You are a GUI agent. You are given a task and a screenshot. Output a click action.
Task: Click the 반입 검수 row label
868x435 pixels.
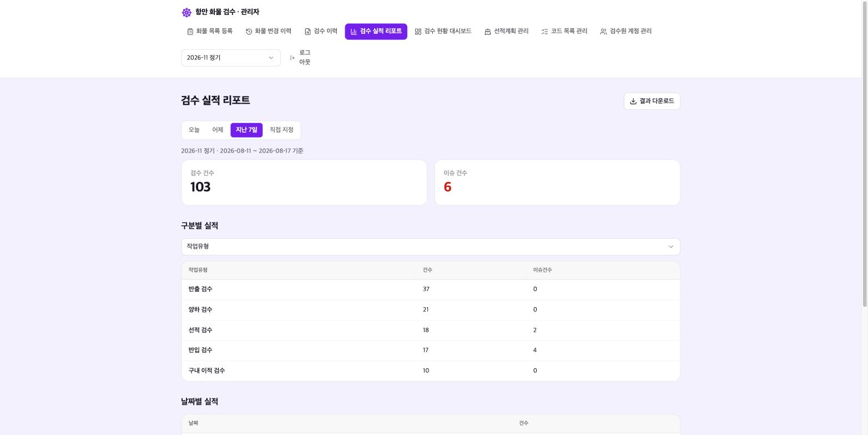click(200, 351)
